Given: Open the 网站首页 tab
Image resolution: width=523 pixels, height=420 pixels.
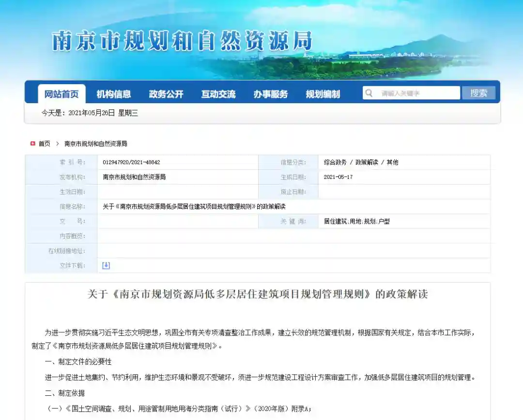Looking at the screenshot, I should click(62, 94).
